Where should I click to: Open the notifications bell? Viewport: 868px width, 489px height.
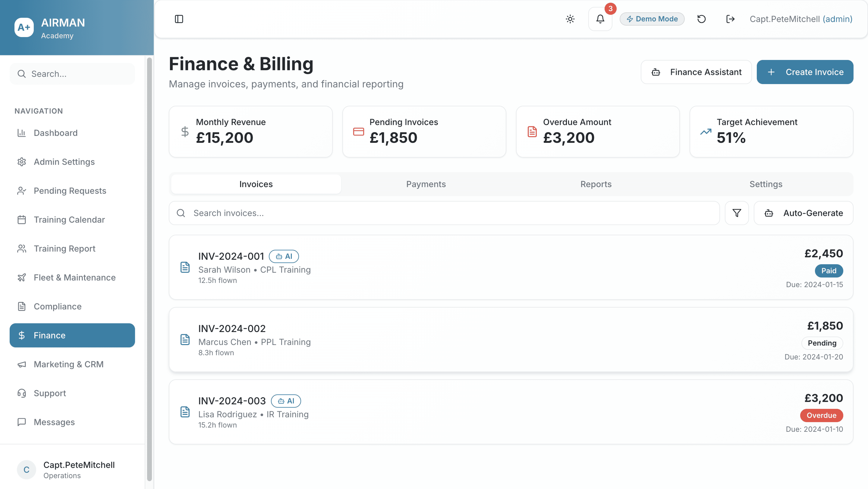pos(600,19)
